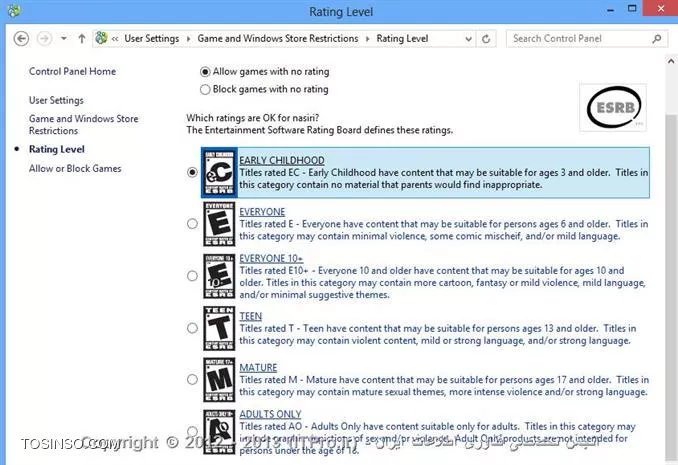Maximize the Rating Level window
678x465 pixels.
632,9
